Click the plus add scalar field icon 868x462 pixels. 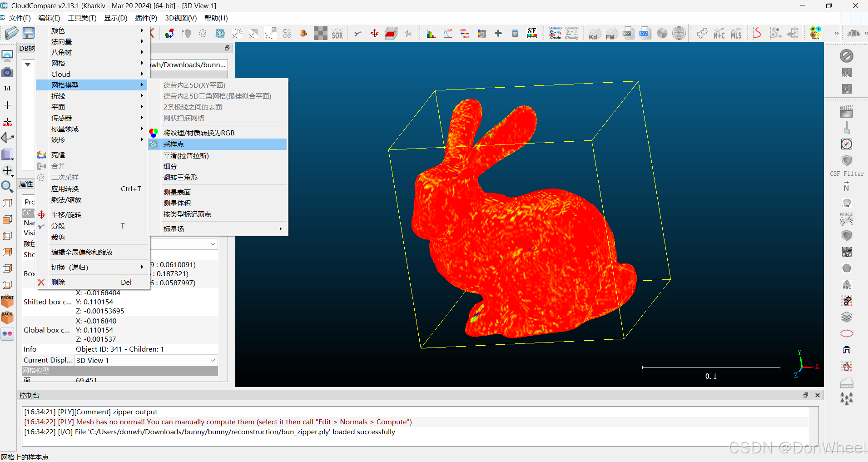click(498, 34)
